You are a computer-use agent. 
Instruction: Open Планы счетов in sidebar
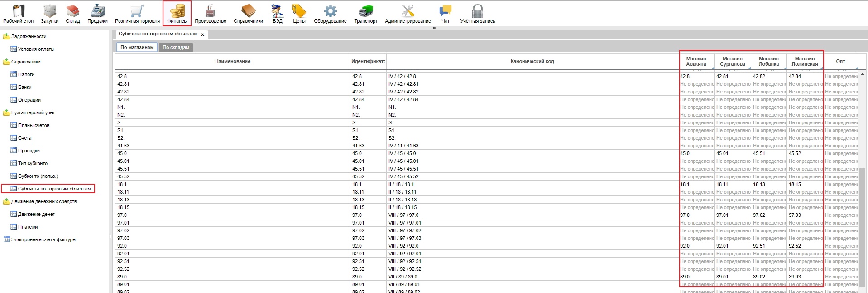pyautogui.click(x=34, y=125)
